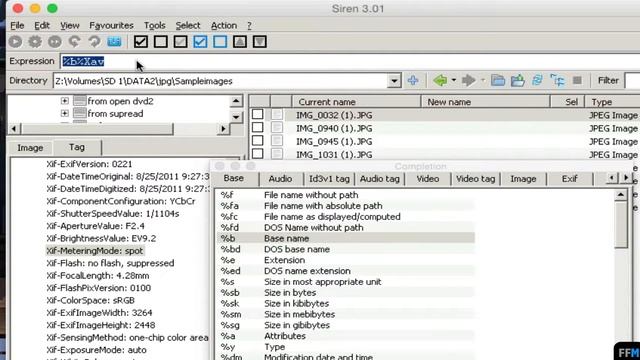Click the folder tree's scroll-left arrow
This screenshot has width=640, height=360.
click(x=13, y=129)
